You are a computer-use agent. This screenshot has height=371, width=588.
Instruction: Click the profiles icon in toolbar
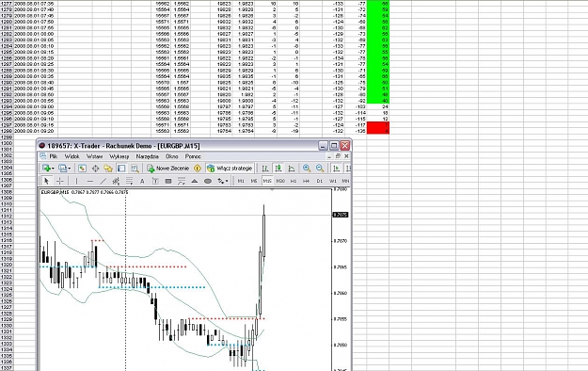point(62,169)
